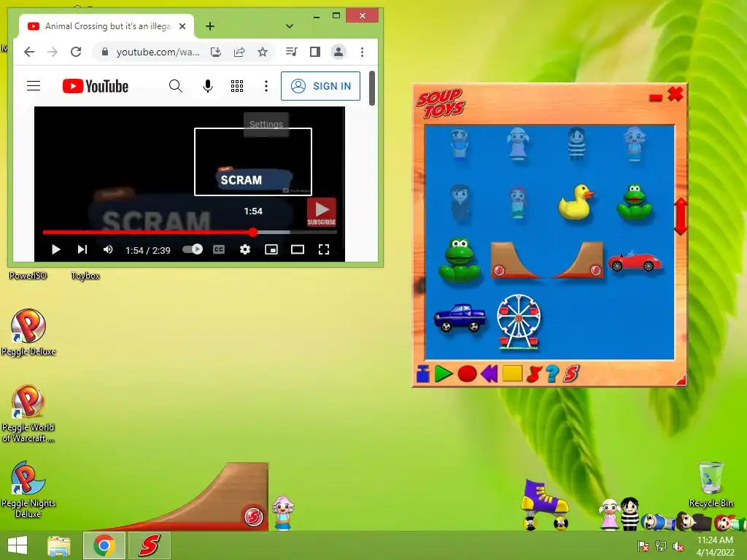The image size is (747, 560).
Task: Mute the YouTube video volume
Action: tap(108, 249)
